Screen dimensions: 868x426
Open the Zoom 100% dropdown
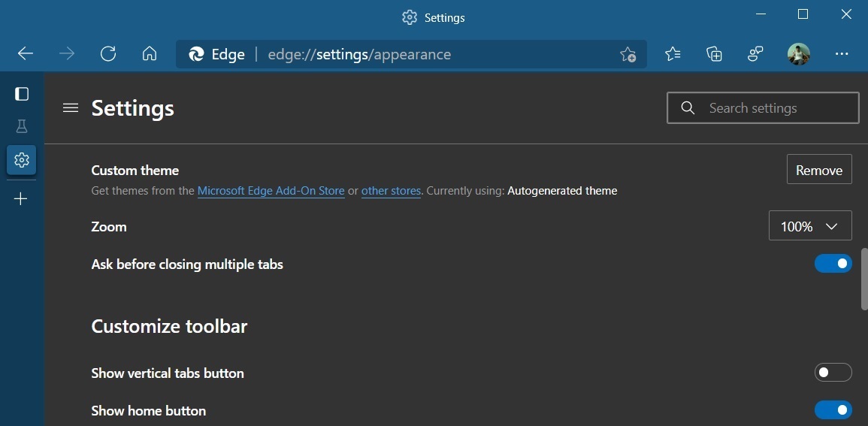[809, 226]
